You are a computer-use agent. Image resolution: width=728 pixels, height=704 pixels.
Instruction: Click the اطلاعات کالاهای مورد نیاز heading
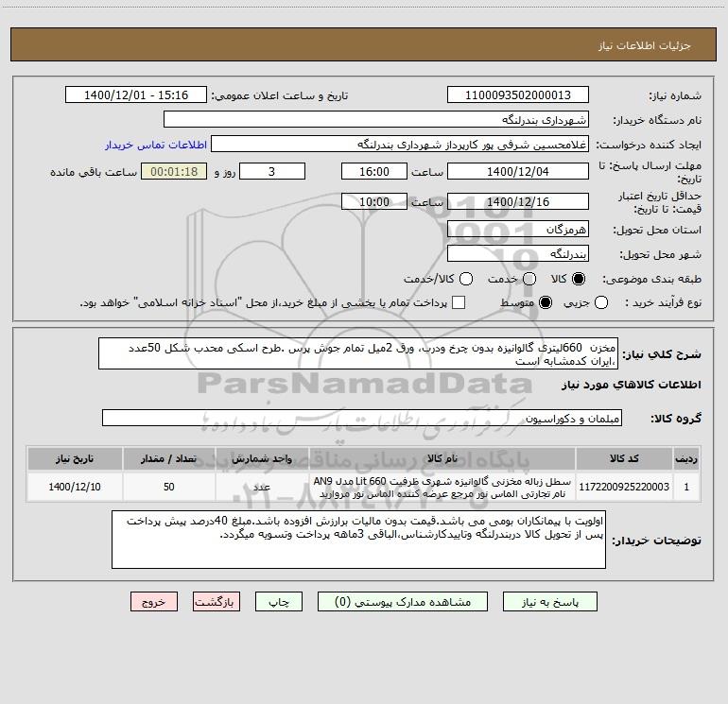632,385
